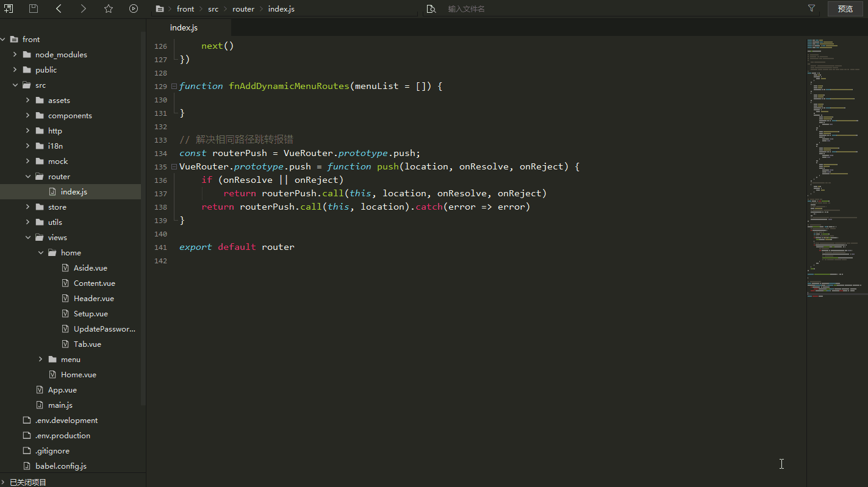Click the 预览 preview button

845,9
